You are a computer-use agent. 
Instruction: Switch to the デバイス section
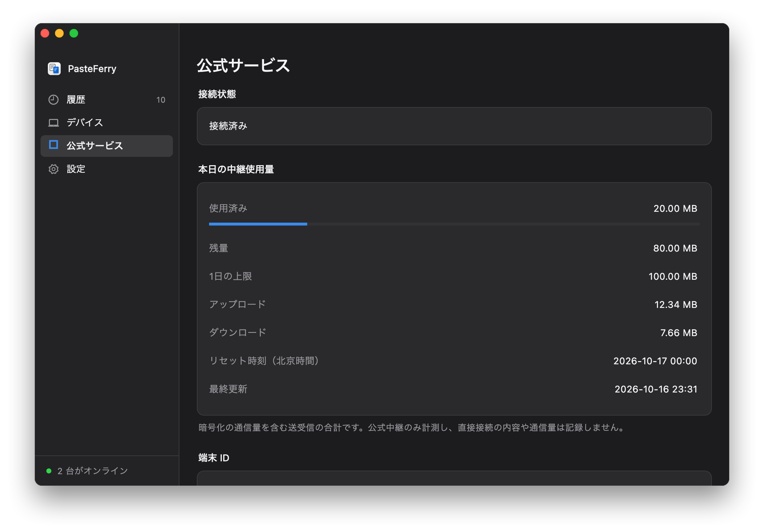107,123
